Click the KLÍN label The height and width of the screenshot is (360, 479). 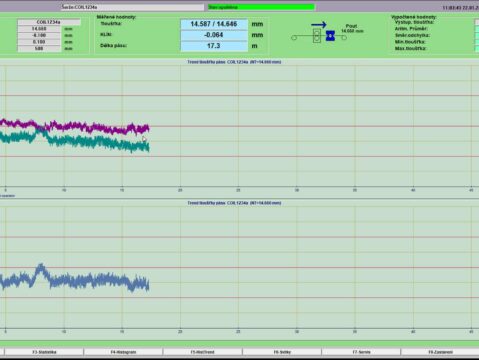106,34
